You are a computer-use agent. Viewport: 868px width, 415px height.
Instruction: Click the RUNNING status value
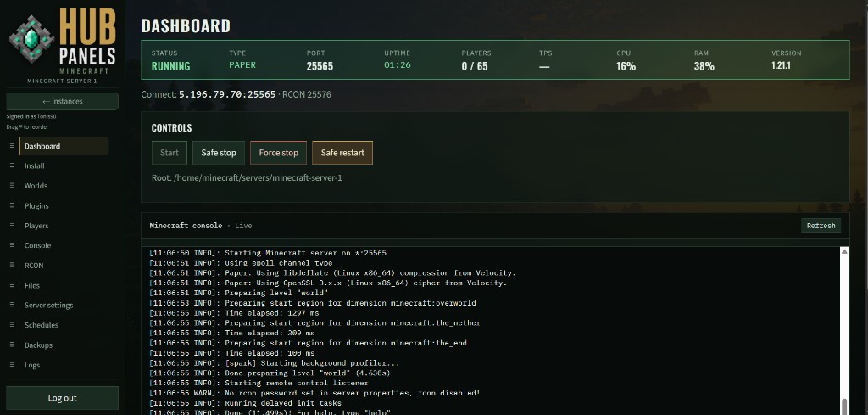click(x=171, y=66)
